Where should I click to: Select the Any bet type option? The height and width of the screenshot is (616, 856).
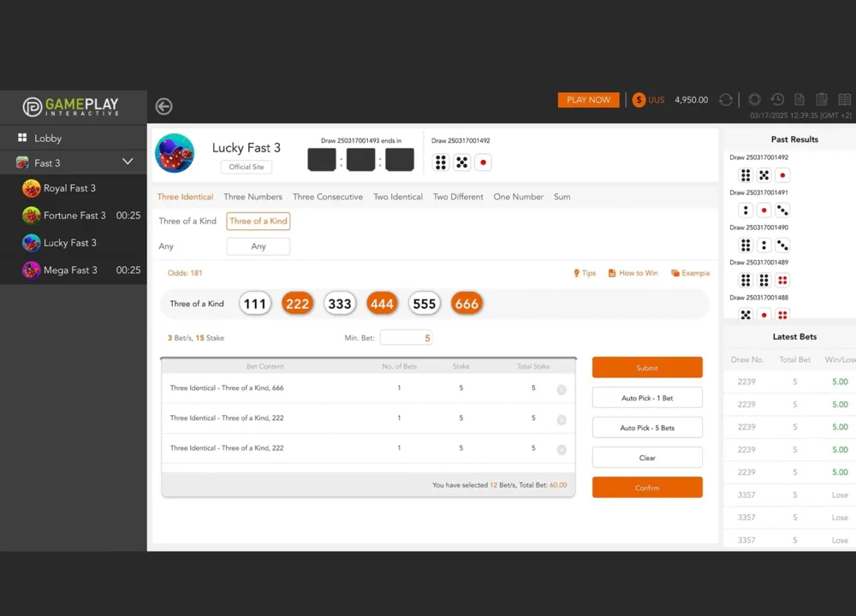259,246
